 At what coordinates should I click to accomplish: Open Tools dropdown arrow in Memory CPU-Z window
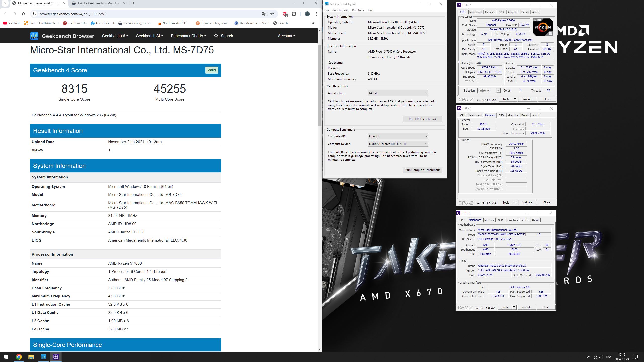pos(515,202)
